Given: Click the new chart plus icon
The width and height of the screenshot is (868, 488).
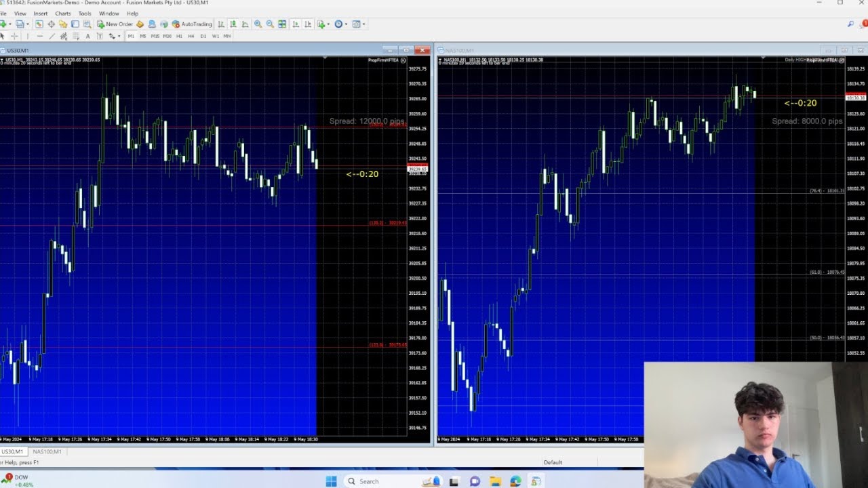Looking at the screenshot, I should [3, 24].
